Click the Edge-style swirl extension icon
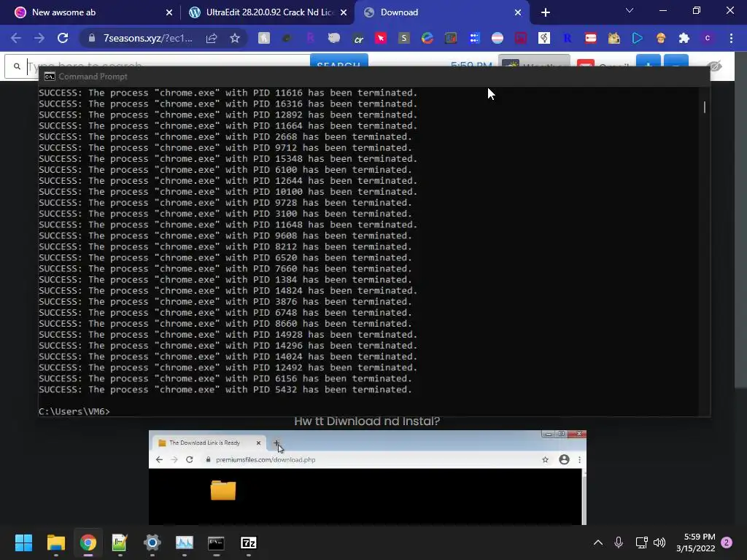 tap(427, 38)
